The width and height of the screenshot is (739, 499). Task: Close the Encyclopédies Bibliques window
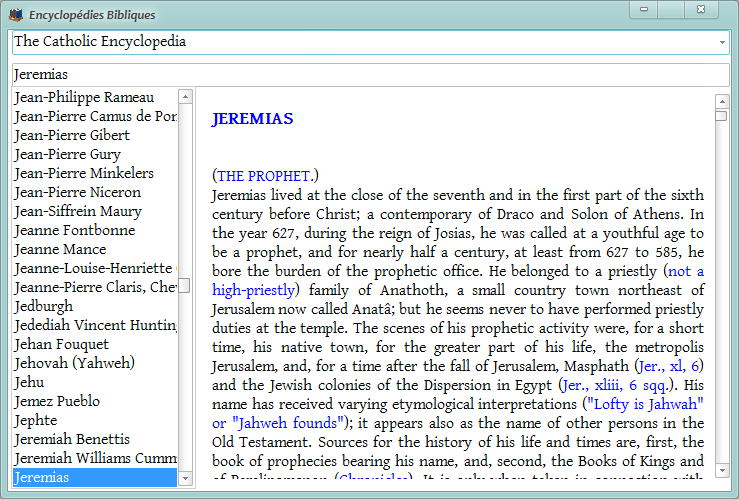701,9
